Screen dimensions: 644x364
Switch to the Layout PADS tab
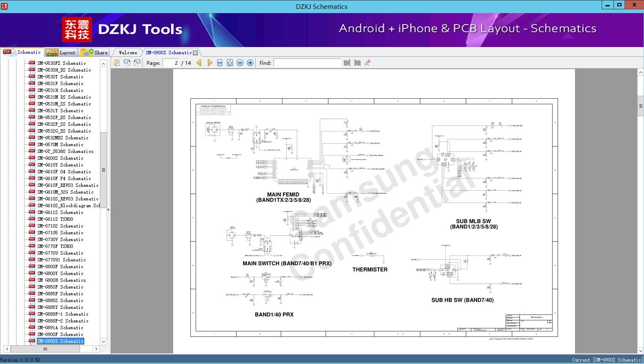tap(61, 53)
